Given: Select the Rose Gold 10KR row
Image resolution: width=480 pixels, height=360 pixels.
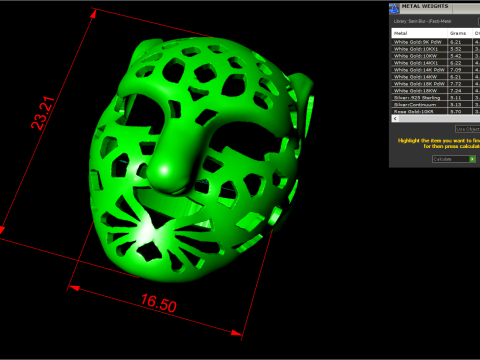Looking at the screenshot, I should pyautogui.click(x=436, y=111).
